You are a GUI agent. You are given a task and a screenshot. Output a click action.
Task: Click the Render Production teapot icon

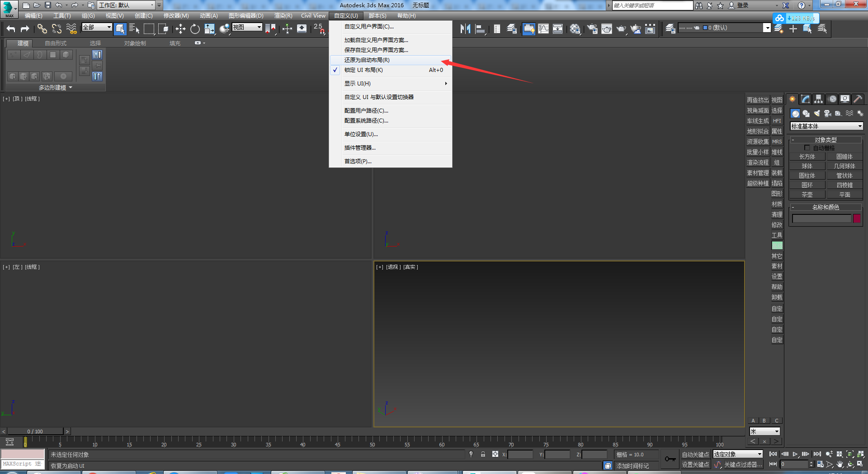621,29
